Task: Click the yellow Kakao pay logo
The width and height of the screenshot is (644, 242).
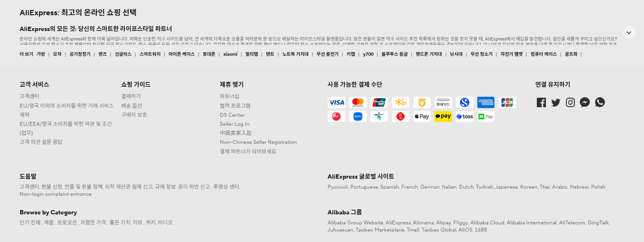Action: click(443, 116)
